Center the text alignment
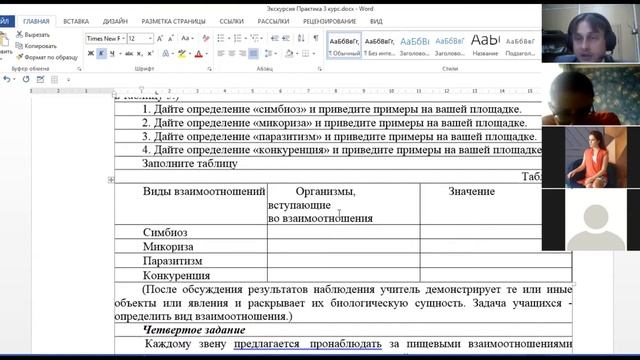 click(x=231, y=53)
